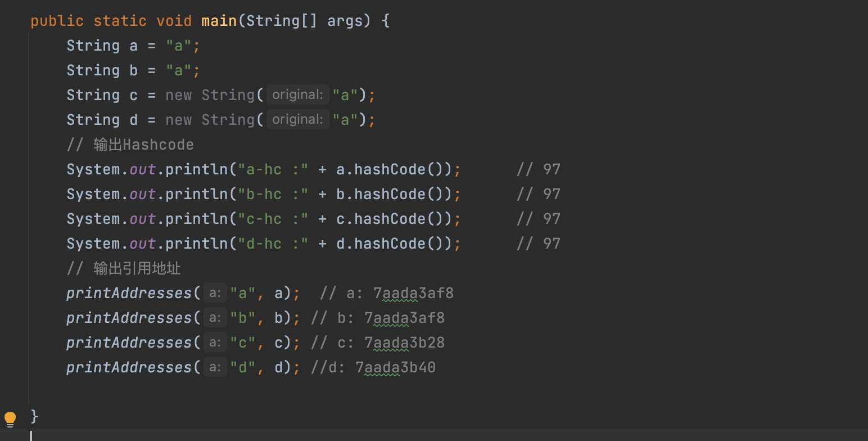Click printAddresses on the "c" call line
This screenshot has width=868, height=441.
[x=129, y=343]
